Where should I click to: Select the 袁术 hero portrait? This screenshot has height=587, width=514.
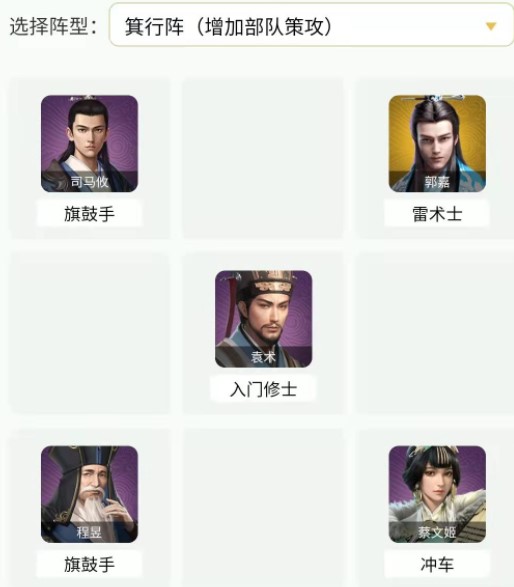[264, 319]
